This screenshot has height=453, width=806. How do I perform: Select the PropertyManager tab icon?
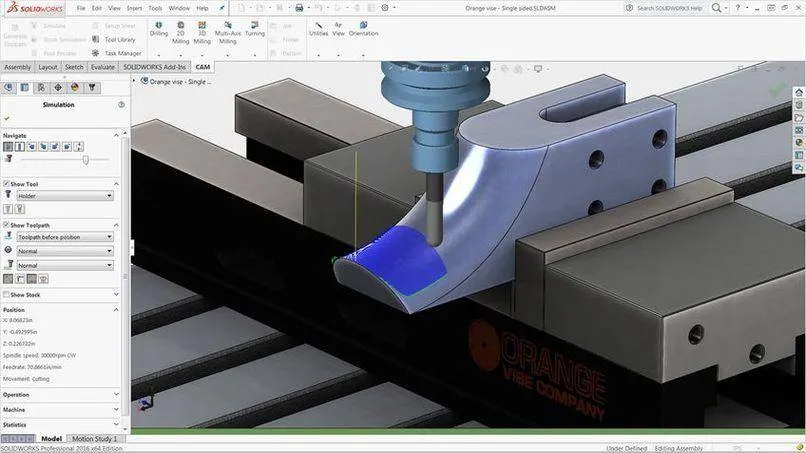(x=25, y=88)
